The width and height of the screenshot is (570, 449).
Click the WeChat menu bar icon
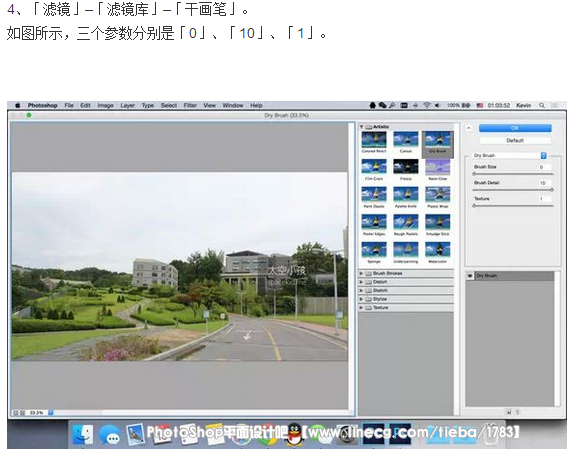[x=382, y=105]
